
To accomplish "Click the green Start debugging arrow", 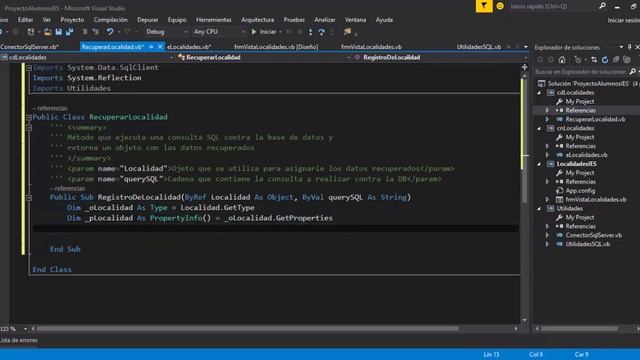I will click(254, 32).
